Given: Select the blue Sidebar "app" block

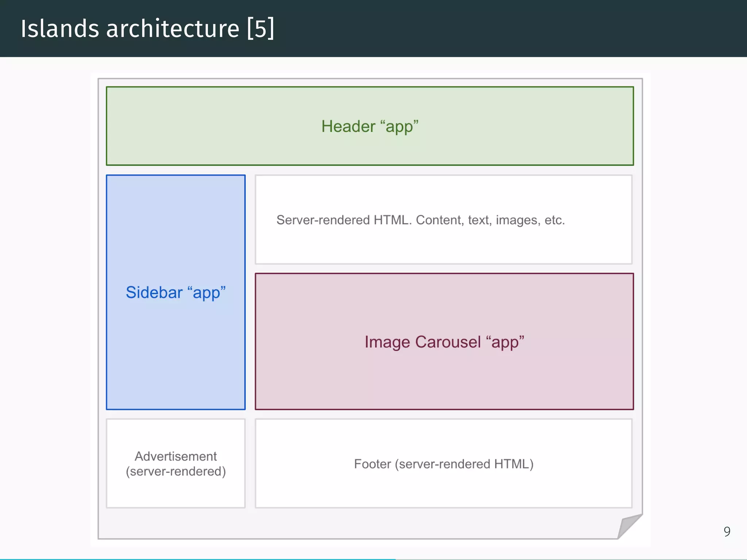Looking at the screenshot, I should coord(175,292).
